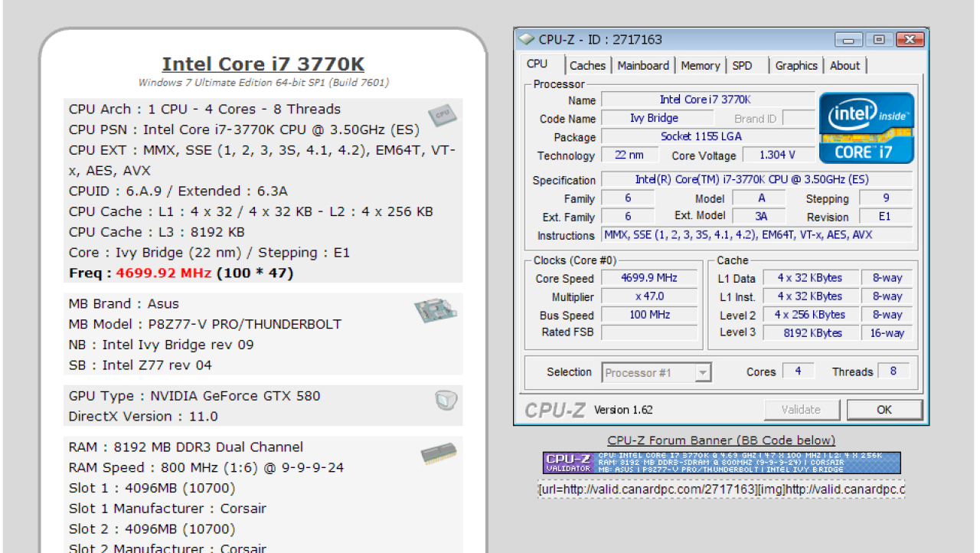Click the Slot 1 Manufacturer Corsair line
This screenshot has width=980, height=553.
[168, 509]
